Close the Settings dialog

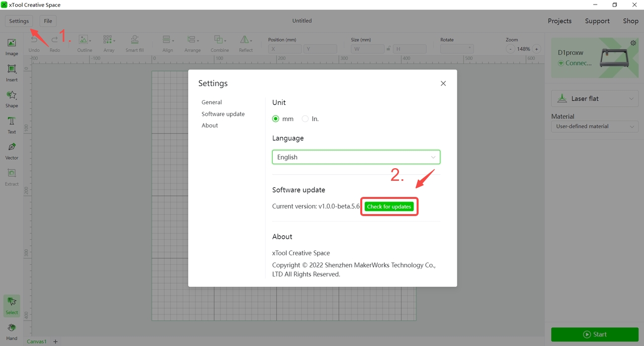pos(443,84)
